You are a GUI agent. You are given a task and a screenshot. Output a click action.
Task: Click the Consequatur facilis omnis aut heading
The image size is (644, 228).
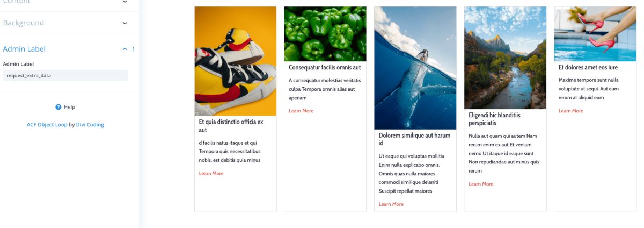[x=325, y=67]
